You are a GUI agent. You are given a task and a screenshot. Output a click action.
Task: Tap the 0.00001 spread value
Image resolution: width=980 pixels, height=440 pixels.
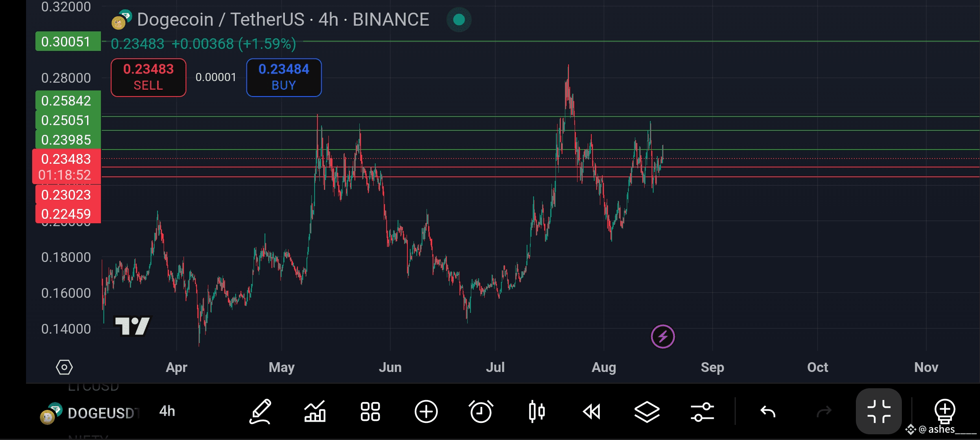tap(216, 77)
